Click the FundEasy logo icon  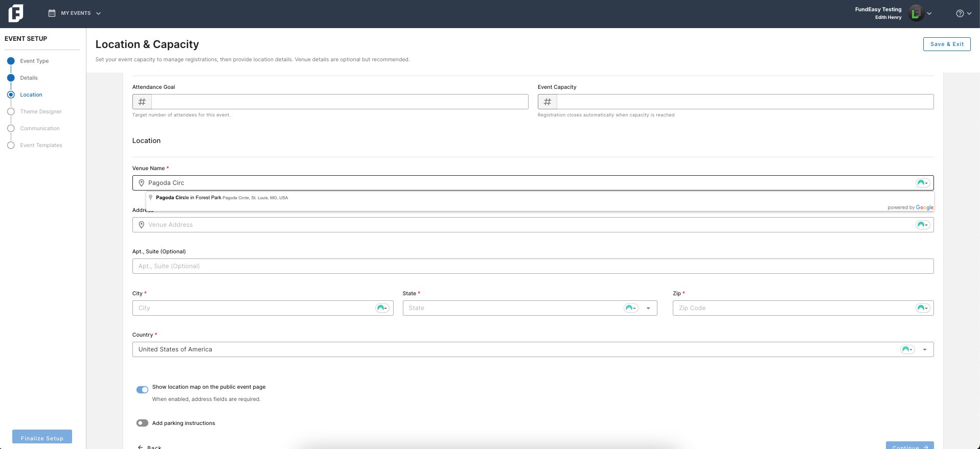(16, 13)
